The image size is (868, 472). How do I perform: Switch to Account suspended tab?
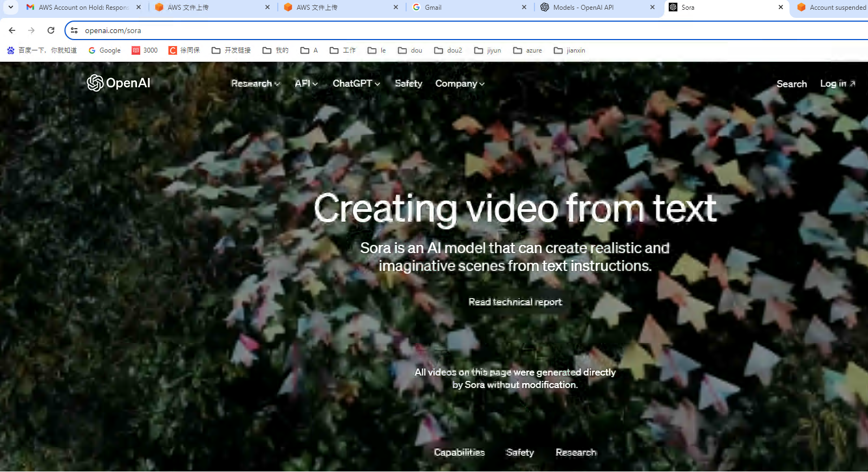click(831, 7)
